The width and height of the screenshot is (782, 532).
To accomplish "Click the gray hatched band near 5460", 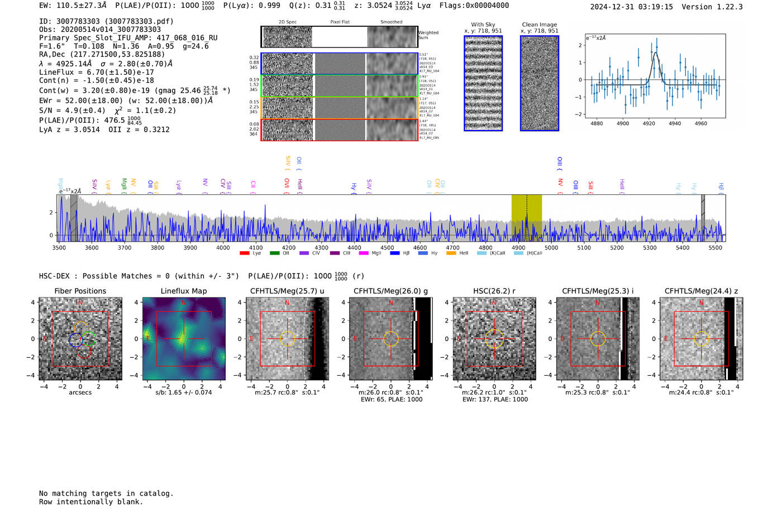I will [703, 218].
